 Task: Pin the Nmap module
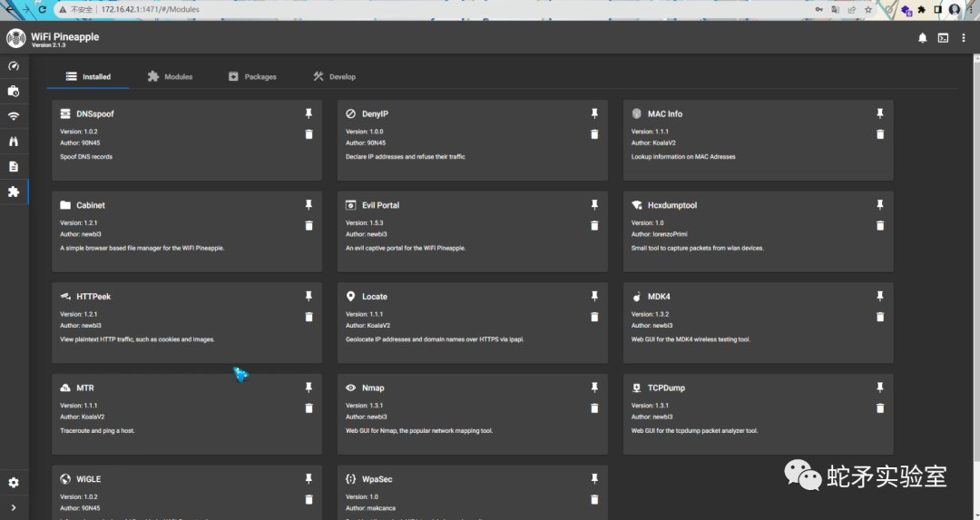point(594,387)
